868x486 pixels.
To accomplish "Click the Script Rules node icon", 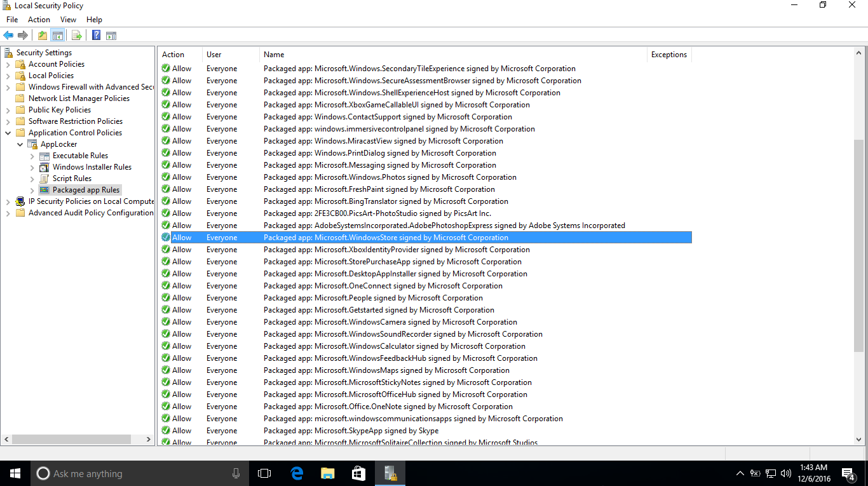I will [45, 179].
